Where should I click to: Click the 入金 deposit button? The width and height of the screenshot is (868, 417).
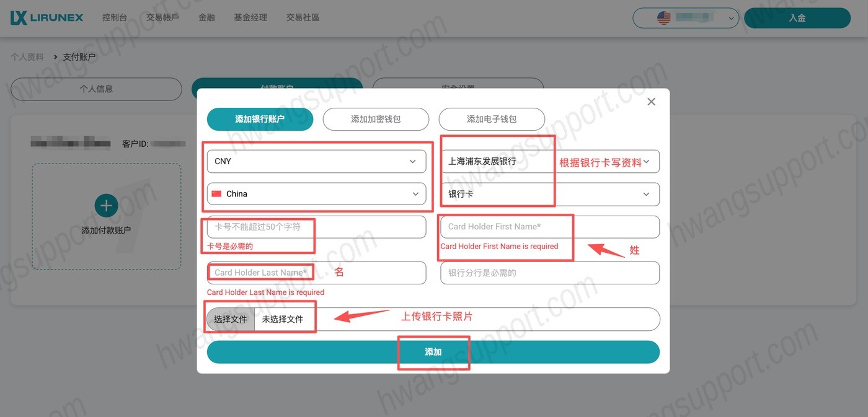[797, 18]
